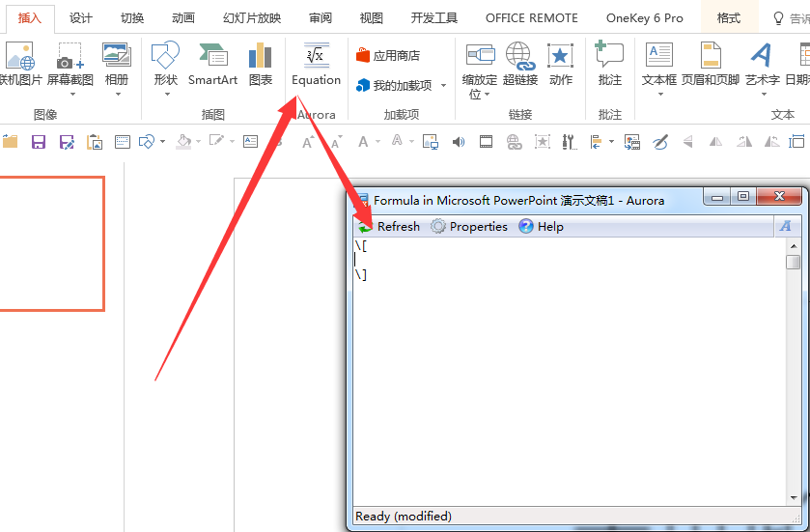Screen dimensions: 810x532
Task: Open the shape fill bucket dropdown arrow
Action: (198, 142)
